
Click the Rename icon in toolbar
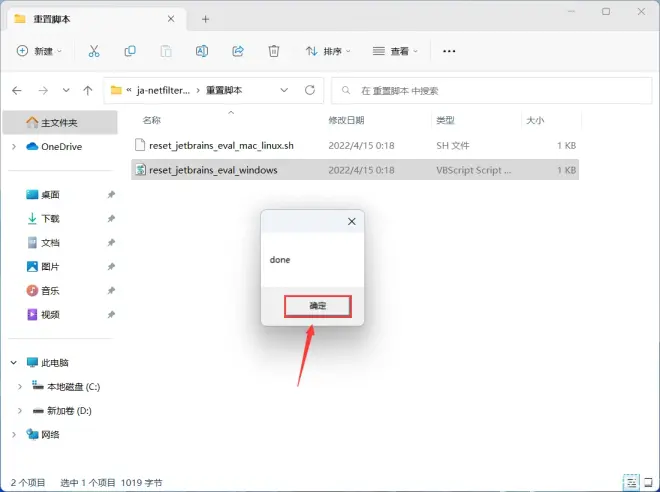click(202, 51)
